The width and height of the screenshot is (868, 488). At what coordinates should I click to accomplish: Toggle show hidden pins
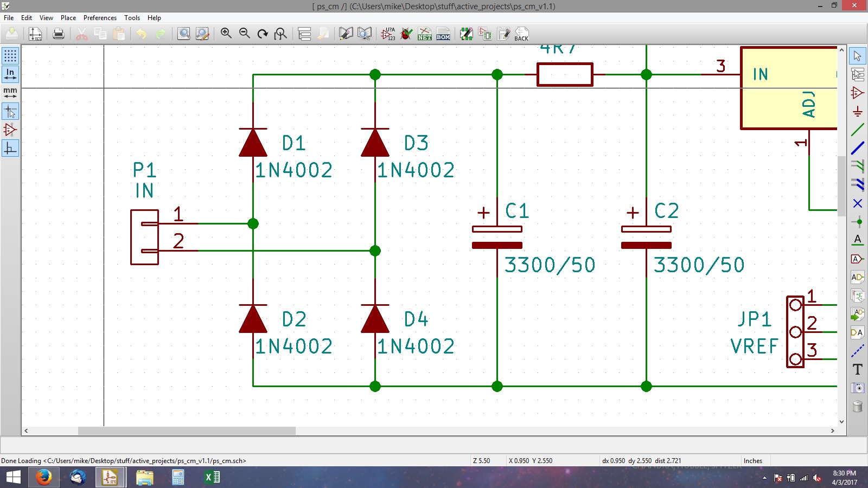tap(10, 130)
